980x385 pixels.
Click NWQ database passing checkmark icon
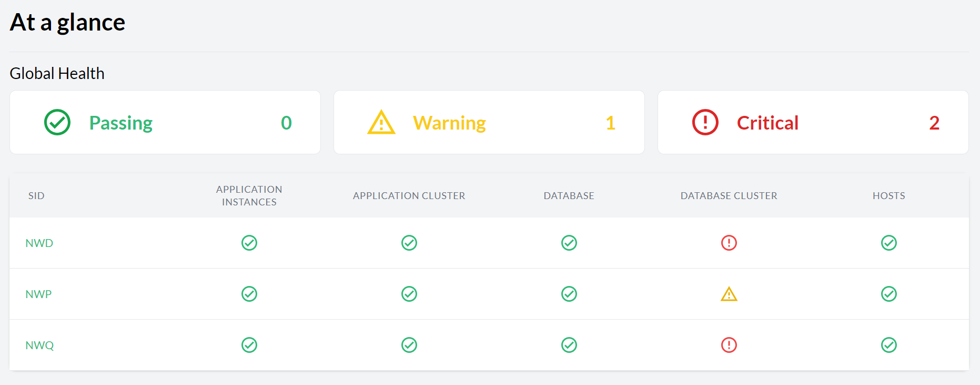pyautogui.click(x=569, y=345)
